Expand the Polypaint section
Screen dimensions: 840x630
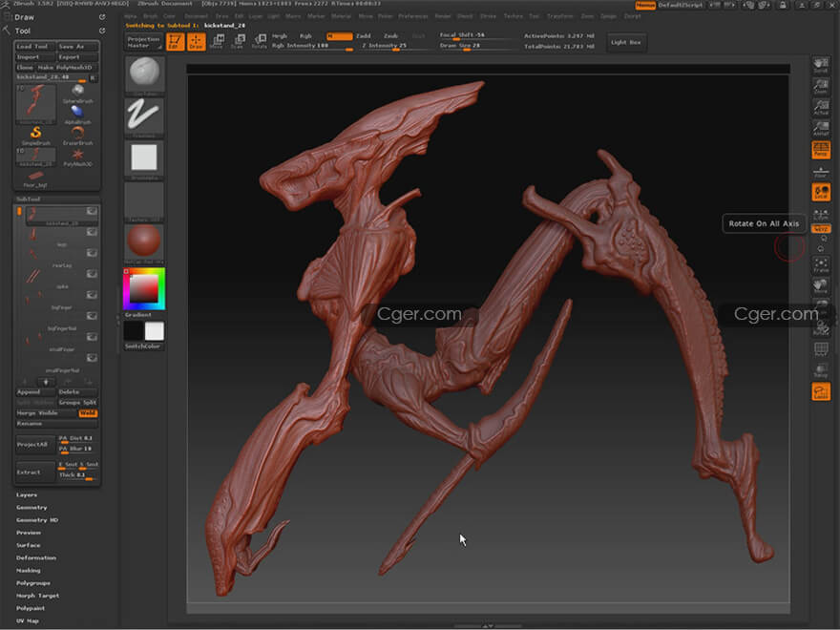31,608
